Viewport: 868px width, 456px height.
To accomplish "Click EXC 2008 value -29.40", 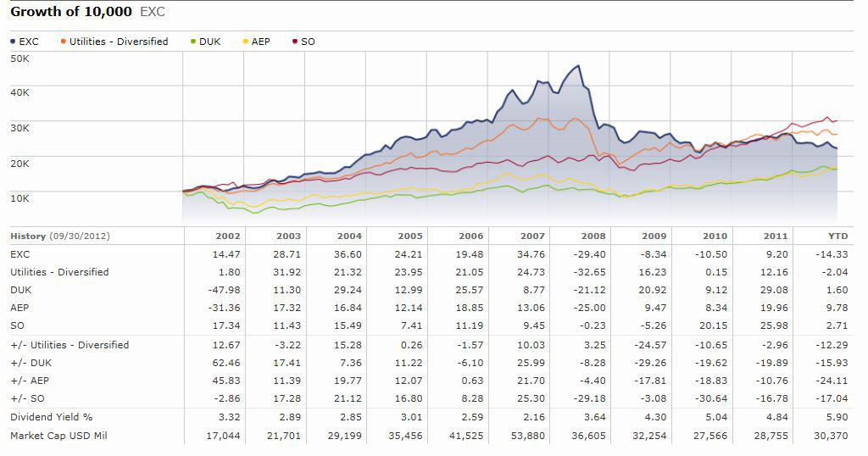I will coord(589,254).
